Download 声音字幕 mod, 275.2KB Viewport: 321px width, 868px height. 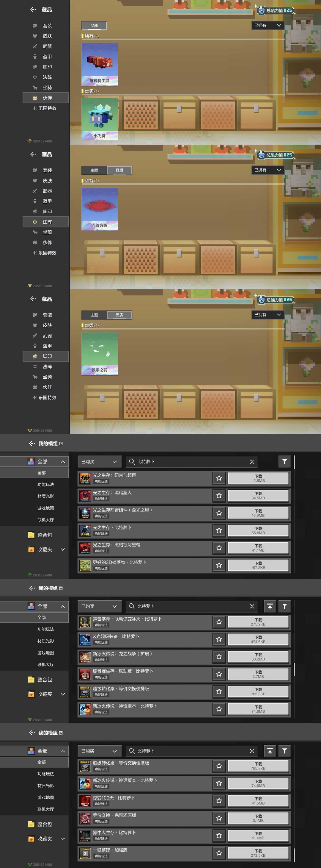pyautogui.click(x=258, y=622)
